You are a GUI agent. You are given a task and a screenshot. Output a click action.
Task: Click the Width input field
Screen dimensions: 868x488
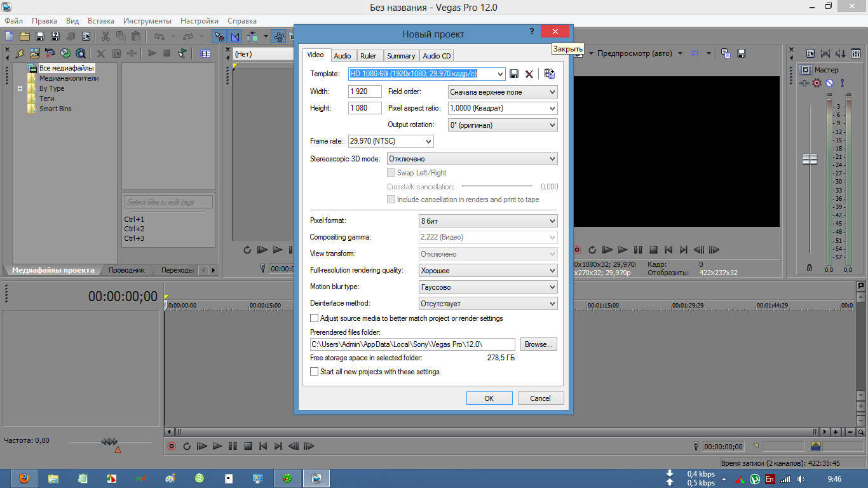coord(365,91)
